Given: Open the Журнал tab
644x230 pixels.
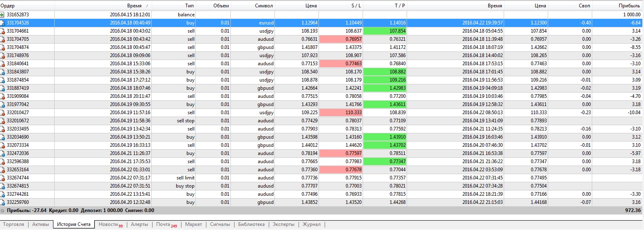Looking at the screenshot, I should [x=311, y=224].
